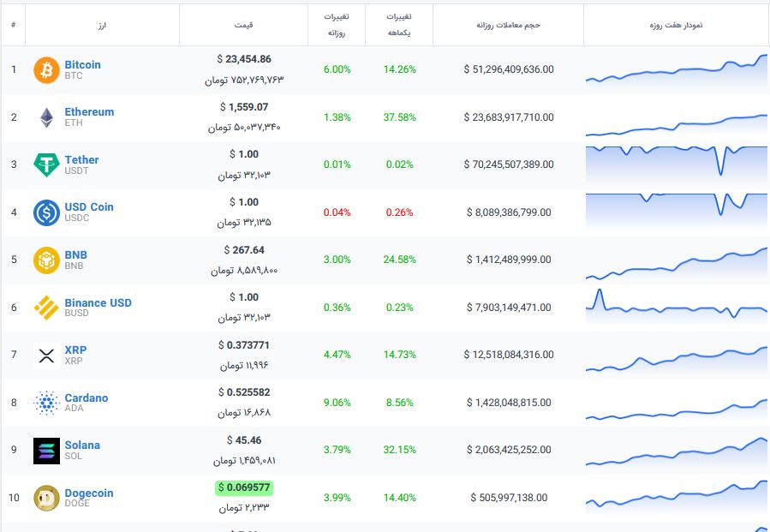
Task: Click Dogecoin monthly change 14.40%
Action: coord(400,498)
